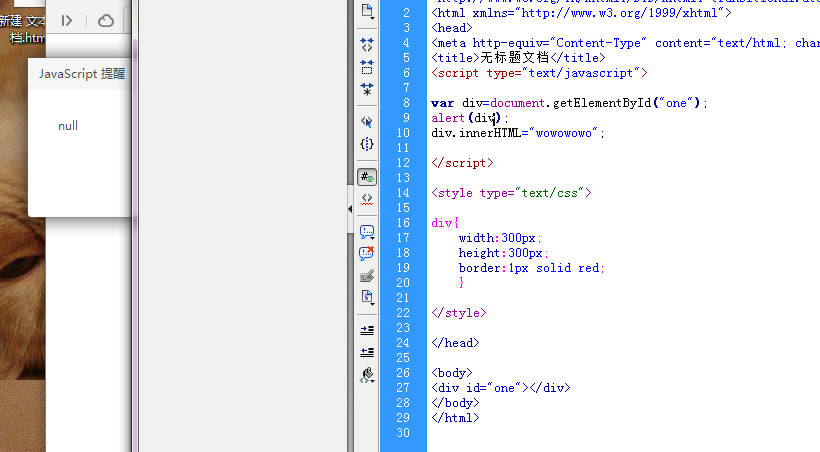Image resolution: width=820 pixels, height=452 pixels.
Task: Click the opening <head> tag
Action: (452, 28)
